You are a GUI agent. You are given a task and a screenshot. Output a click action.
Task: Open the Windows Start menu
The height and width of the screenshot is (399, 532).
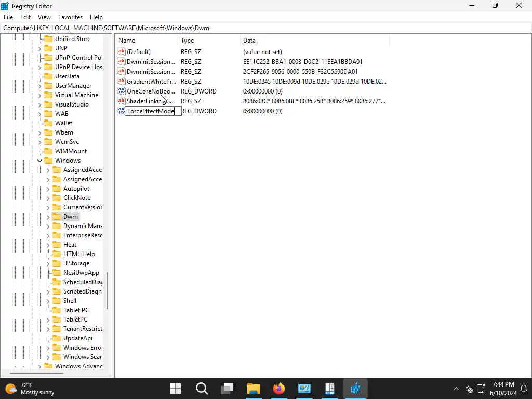click(176, 389)
